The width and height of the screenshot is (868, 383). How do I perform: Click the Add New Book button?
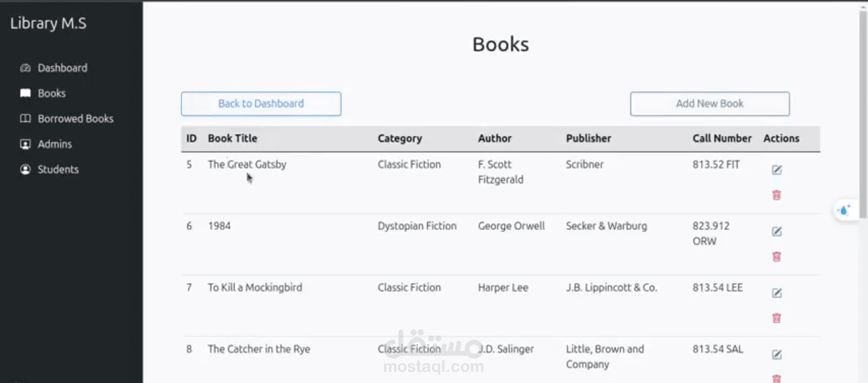pos(710,104)
